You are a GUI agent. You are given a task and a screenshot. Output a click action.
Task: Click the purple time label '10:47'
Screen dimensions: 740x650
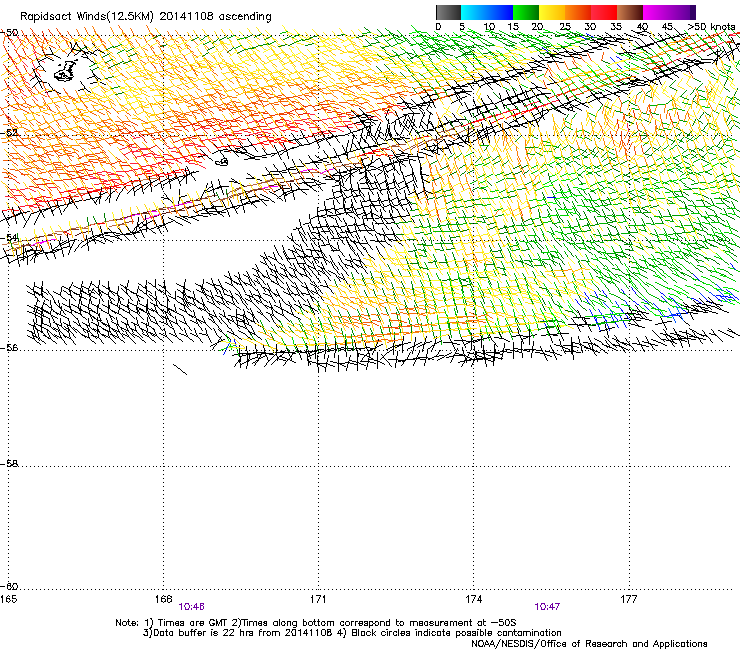click(x=547, y=607)
